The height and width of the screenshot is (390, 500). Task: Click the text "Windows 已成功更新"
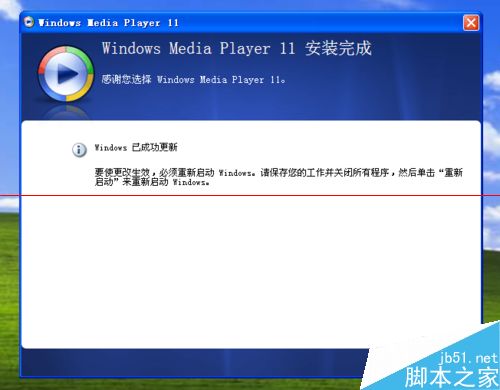click(x=136, y=147)
